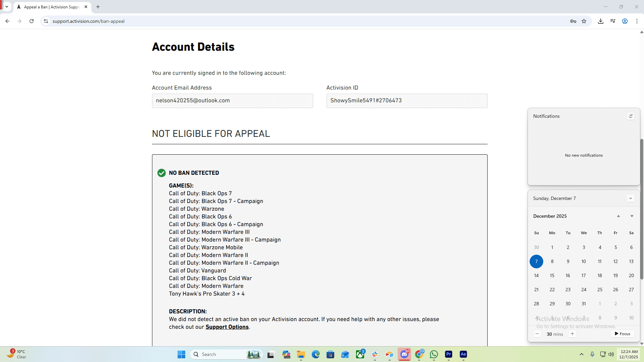Screen dimensions: 644x362
Task: Open the Chrome profile avatar
Action: click(x=625, y=21)
